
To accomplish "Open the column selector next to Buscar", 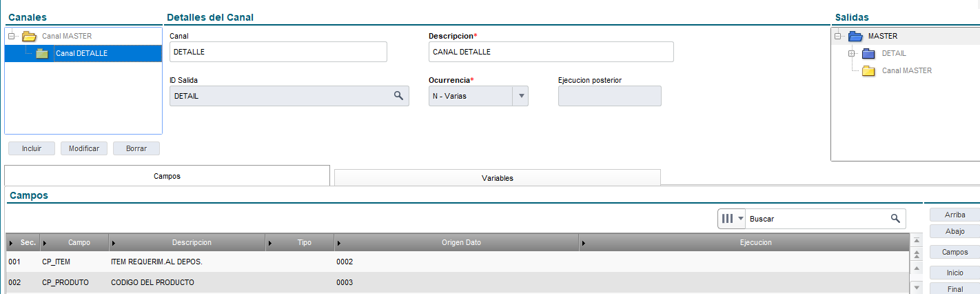I will (x=732, y=218).
